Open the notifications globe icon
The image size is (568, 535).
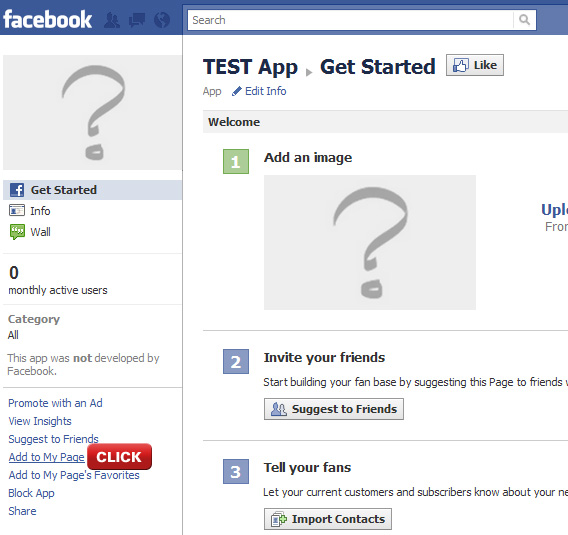(162, 20)
